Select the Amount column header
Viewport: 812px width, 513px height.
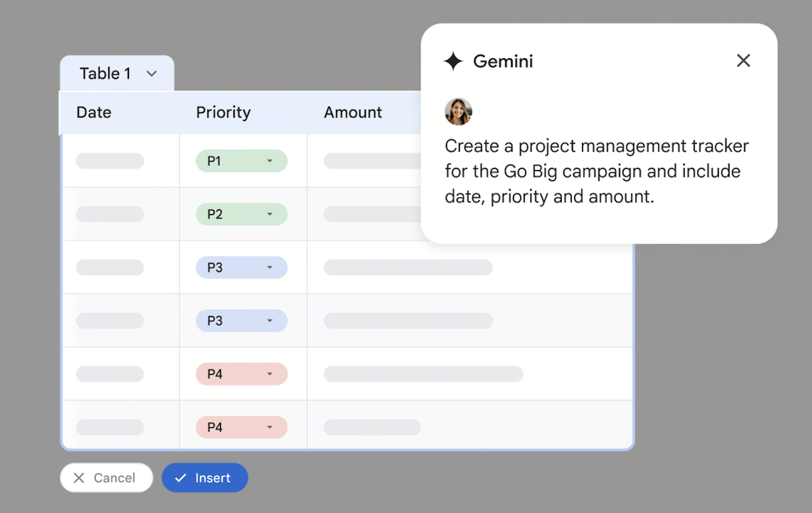(353, 112)
